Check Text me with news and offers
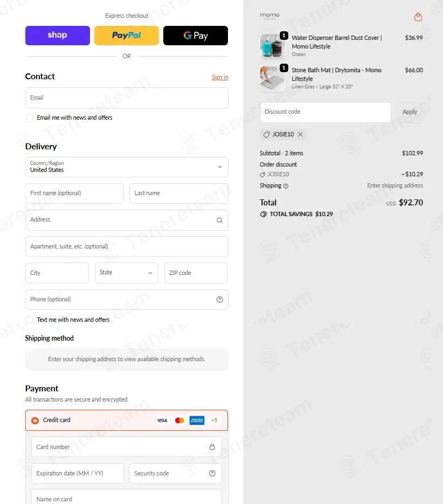The image size is (443, 504). pos(30,320)
